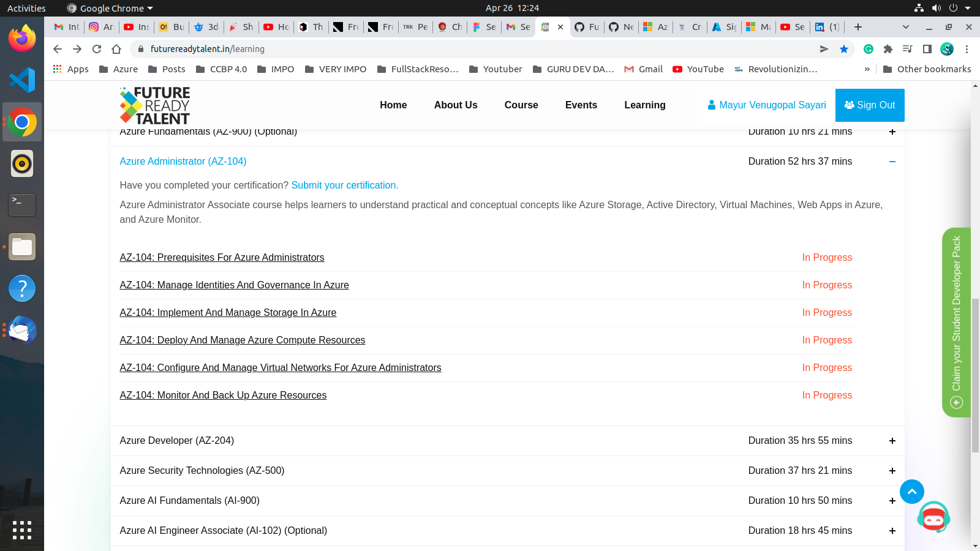Open Chrome extensions puzzle icon
980x551 pixels.
(x=888, y=49)
